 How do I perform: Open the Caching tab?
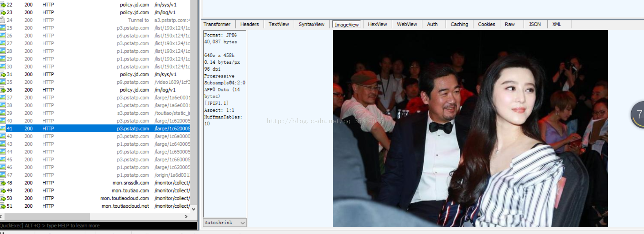coord(459,24)
